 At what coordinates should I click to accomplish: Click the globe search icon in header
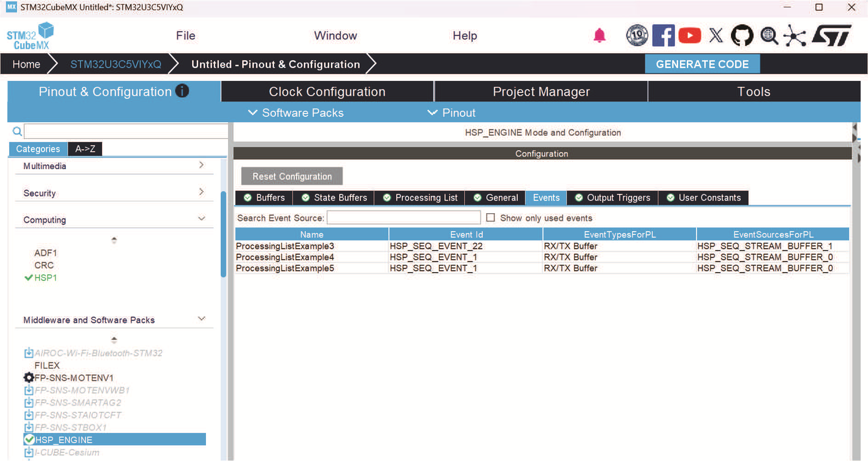(769, 35)
